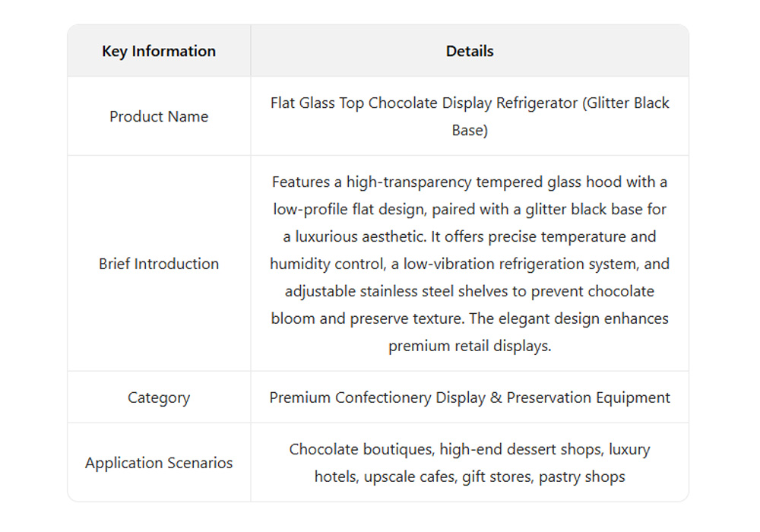The width and height of the screenshot is (760, 532).
Task: Click the "Premium Confectionery Display & Preservation Equipment" cell
Action: (470, 397)
